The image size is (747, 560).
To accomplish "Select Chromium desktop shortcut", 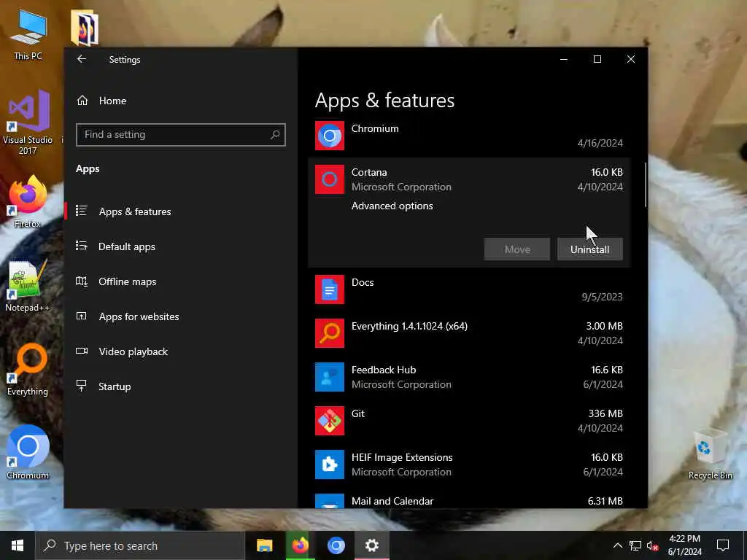I will pyautogui.click(x=28, y=452).
